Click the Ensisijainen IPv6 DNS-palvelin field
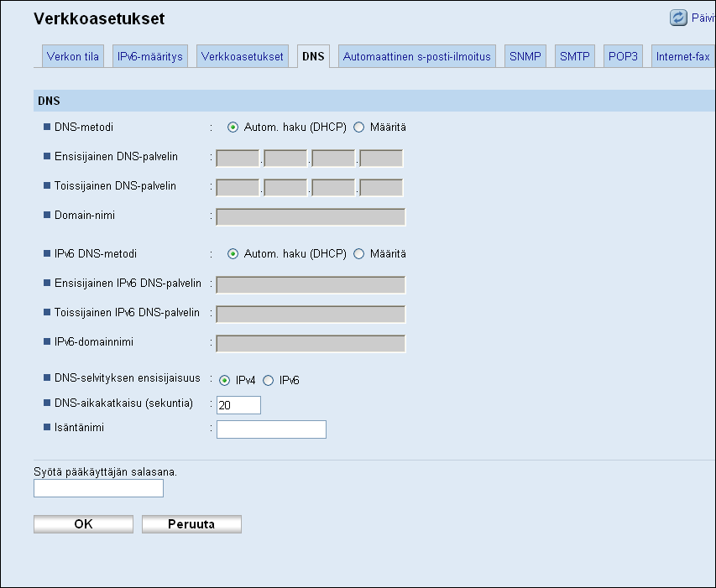The height and width of the screenshot is (588, 716). click(x=311, y=284)
